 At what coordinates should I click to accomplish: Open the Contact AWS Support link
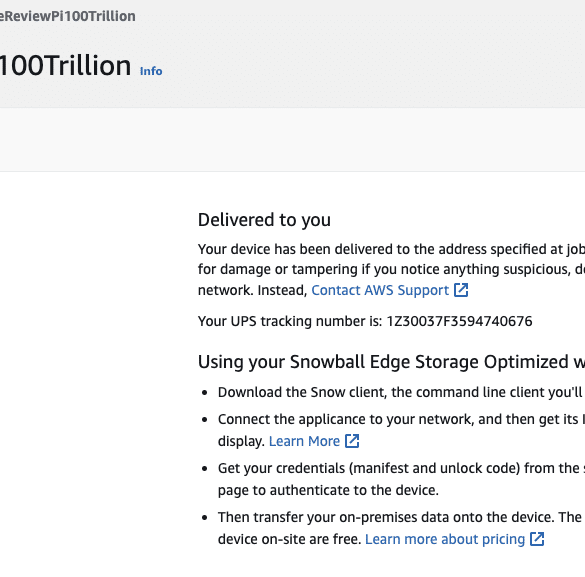click(380, 290)
